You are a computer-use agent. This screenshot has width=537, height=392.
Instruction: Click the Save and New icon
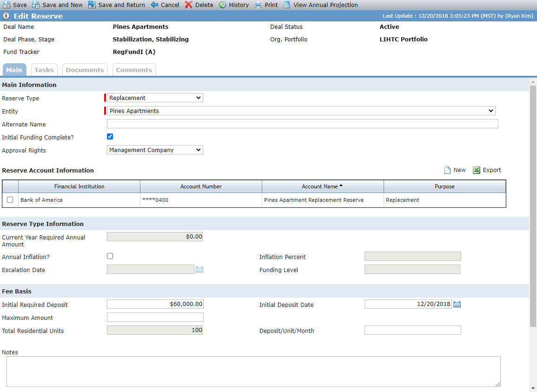click(36, 5)
